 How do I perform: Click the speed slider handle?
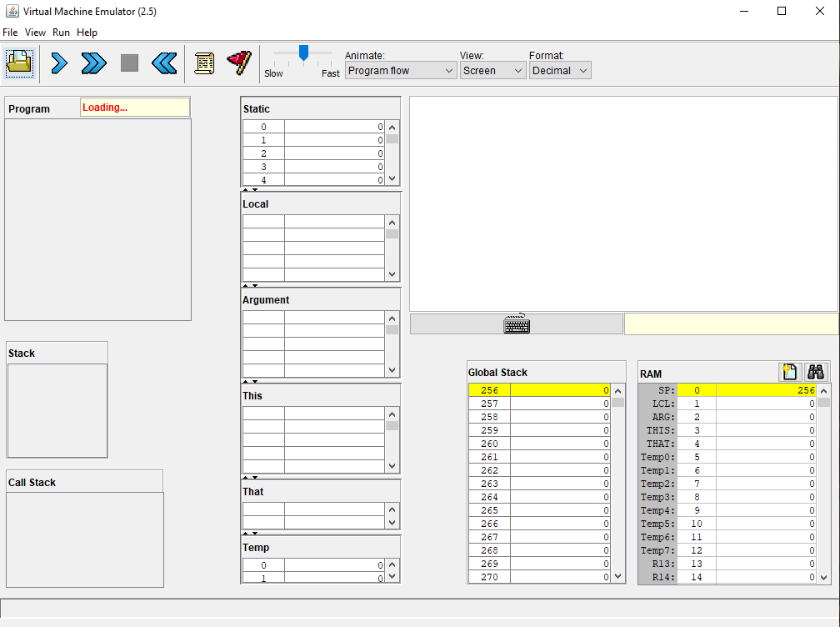(x=303, y=53)
